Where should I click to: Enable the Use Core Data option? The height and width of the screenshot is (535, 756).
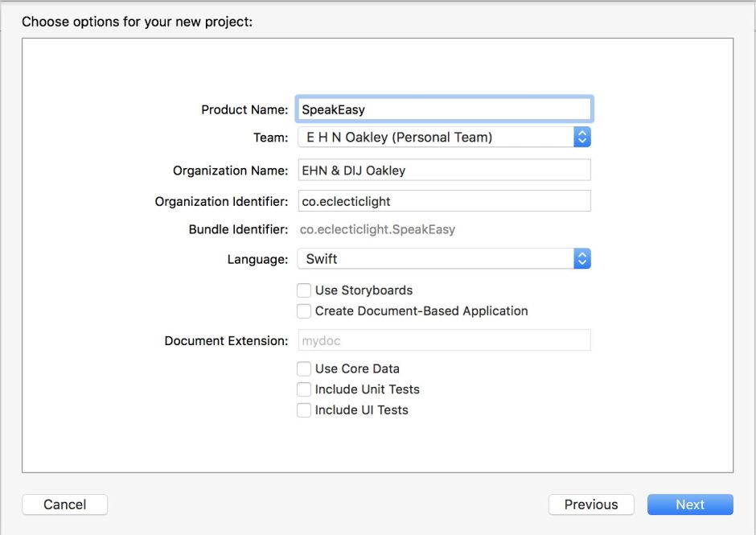304,369
